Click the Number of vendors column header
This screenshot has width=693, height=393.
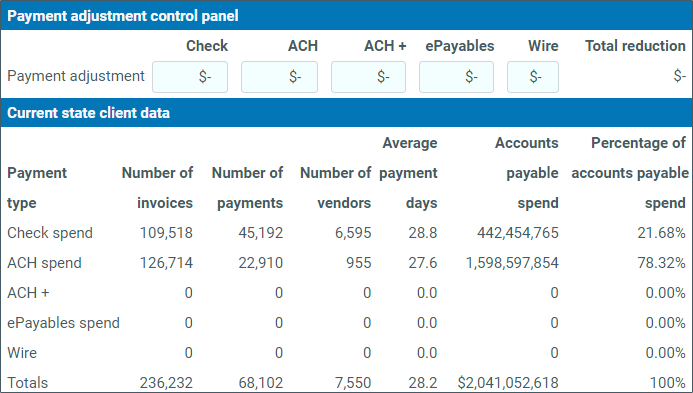click(335, 188)
